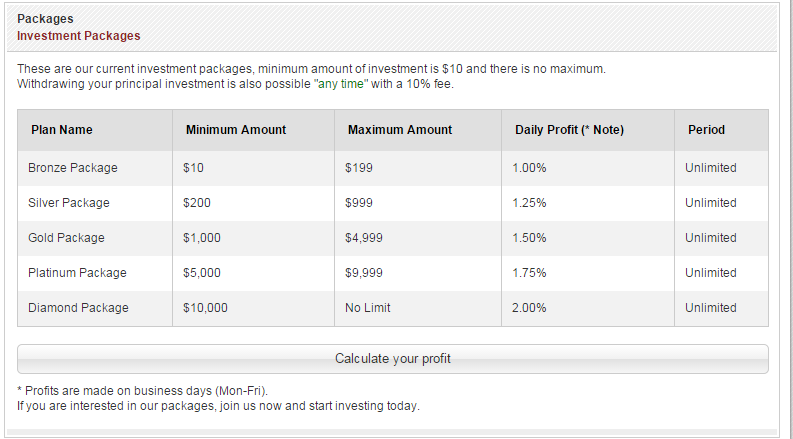Click the Minimum Amount column header
The image size is (793, 439).
[x=236, y=130]
